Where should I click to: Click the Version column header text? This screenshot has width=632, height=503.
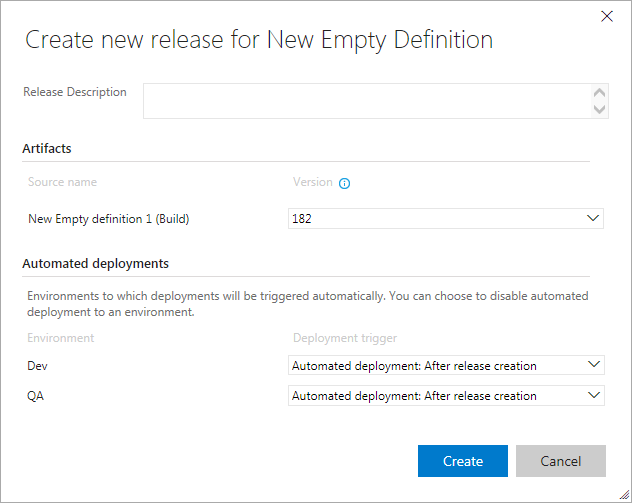click(312, 183)
